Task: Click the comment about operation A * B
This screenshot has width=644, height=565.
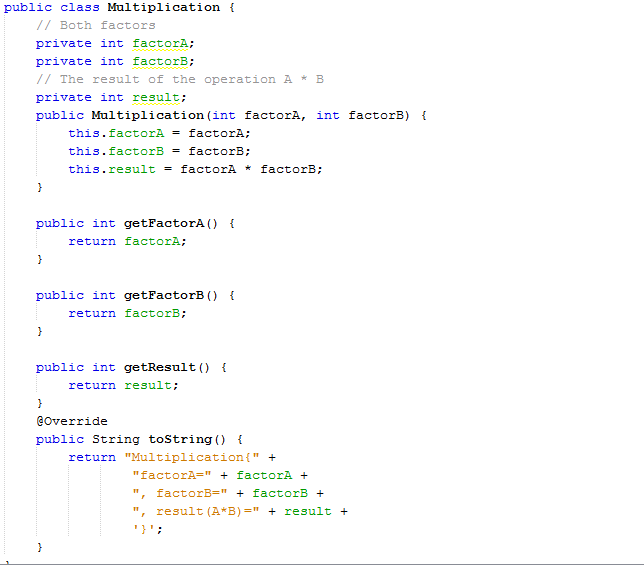Action: [x=180, y=79]
